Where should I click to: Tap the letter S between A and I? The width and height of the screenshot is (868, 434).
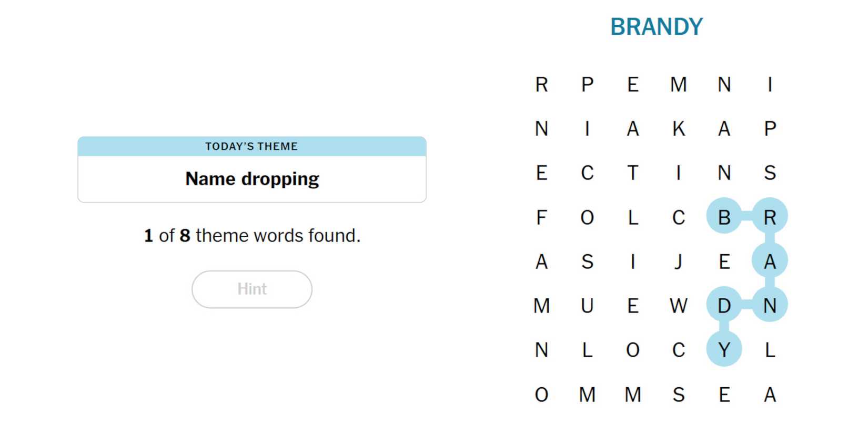[x=587, y=261]
